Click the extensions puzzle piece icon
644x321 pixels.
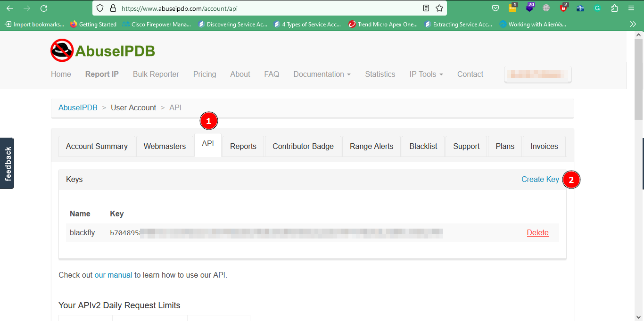click(x=614, y=8)
